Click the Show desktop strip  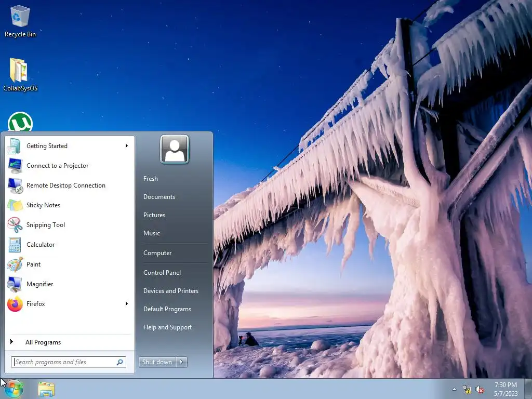528,389
